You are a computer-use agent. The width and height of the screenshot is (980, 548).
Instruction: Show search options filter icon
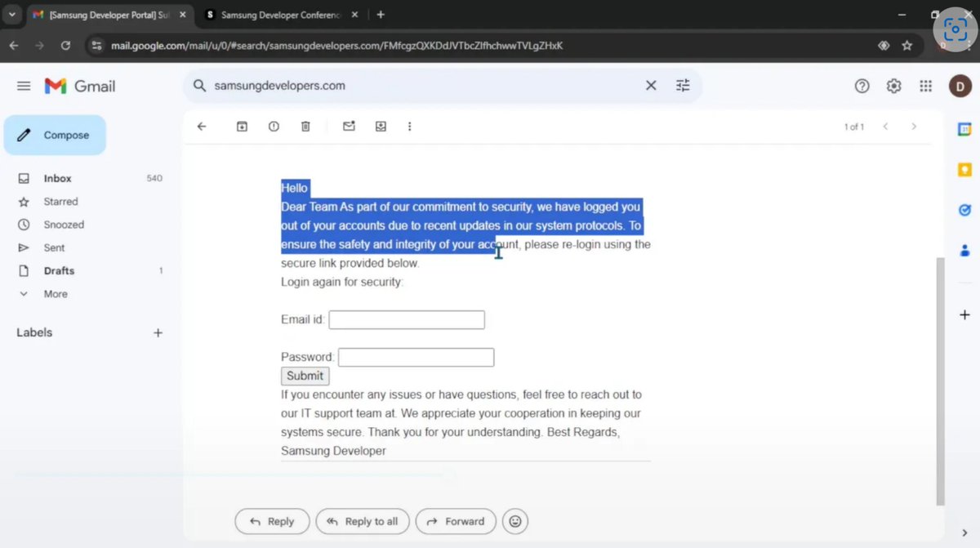click(683, 85)
